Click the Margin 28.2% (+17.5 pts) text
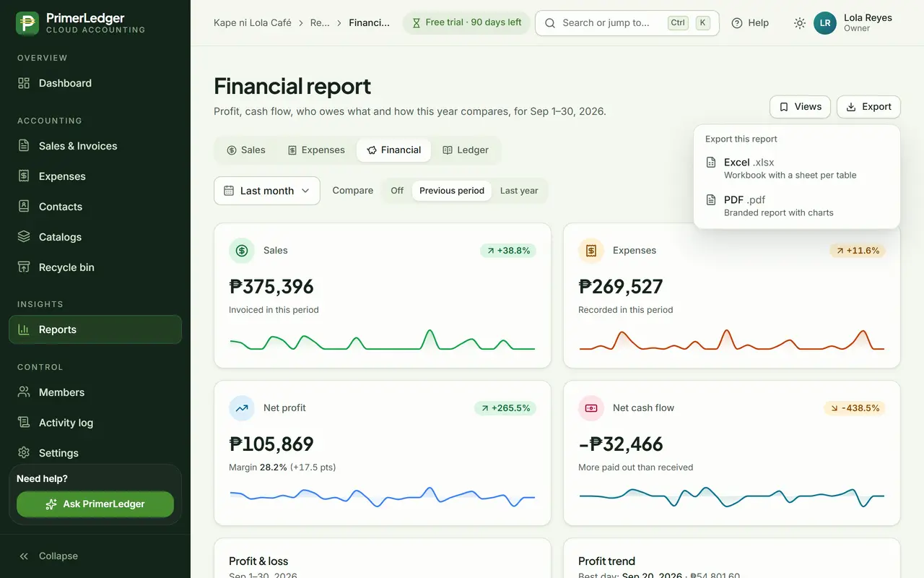 (282, 467)
